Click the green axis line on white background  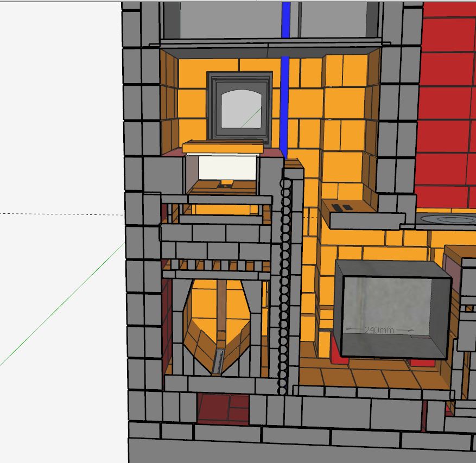(x=65, y=304)
